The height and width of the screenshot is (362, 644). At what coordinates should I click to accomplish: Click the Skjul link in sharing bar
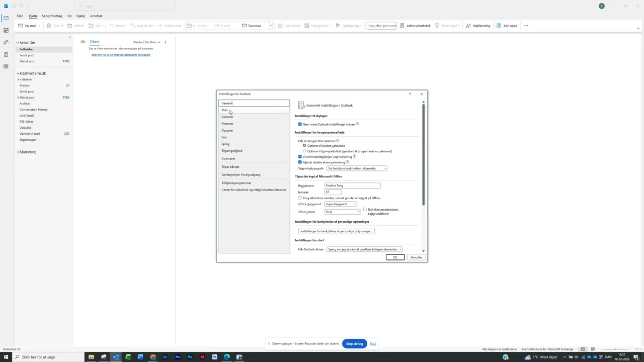pyautogui.click(x=373, y=344)
